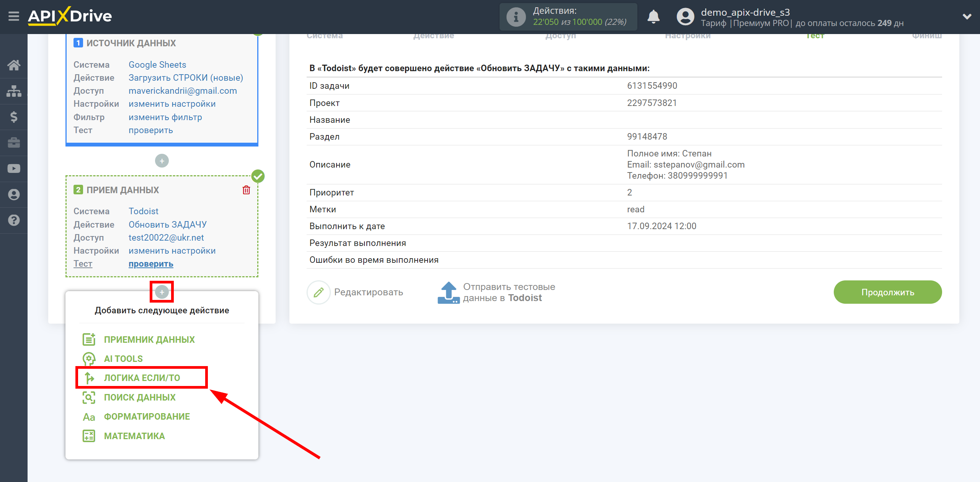This screenshot has height=482, width=980.
Task: Open billing dollar icon in sidebar
Action: (x=14, y=117)
